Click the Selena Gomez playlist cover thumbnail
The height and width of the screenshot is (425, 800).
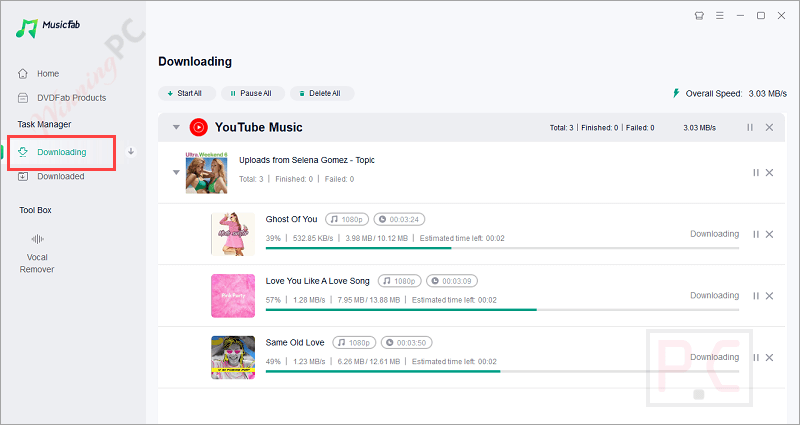(207, 172)
